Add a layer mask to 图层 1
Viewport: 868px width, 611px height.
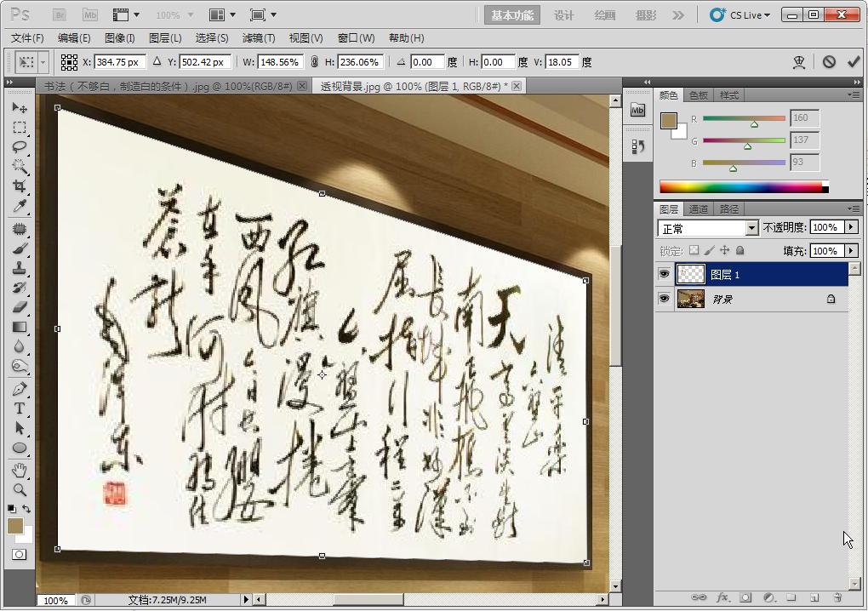[x=744, y=598]
